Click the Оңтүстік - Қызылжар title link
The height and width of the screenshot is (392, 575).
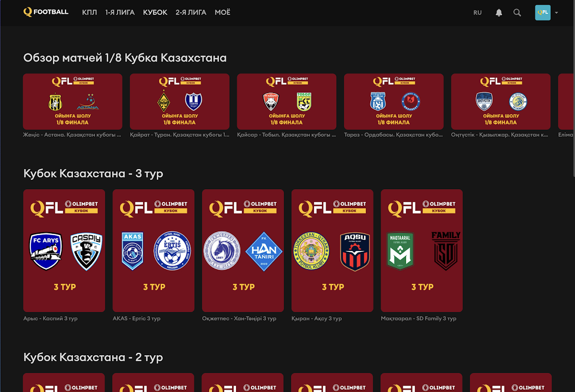[x=500, y=135]
